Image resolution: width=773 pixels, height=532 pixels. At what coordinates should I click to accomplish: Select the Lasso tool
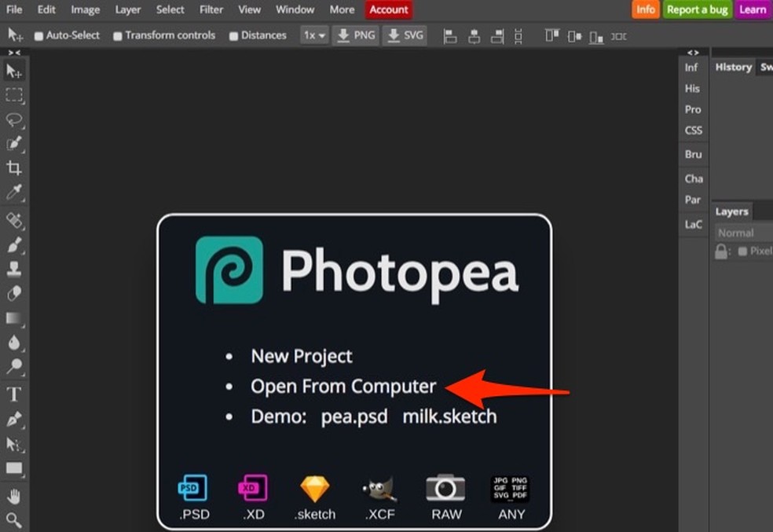tap(13, 120)
